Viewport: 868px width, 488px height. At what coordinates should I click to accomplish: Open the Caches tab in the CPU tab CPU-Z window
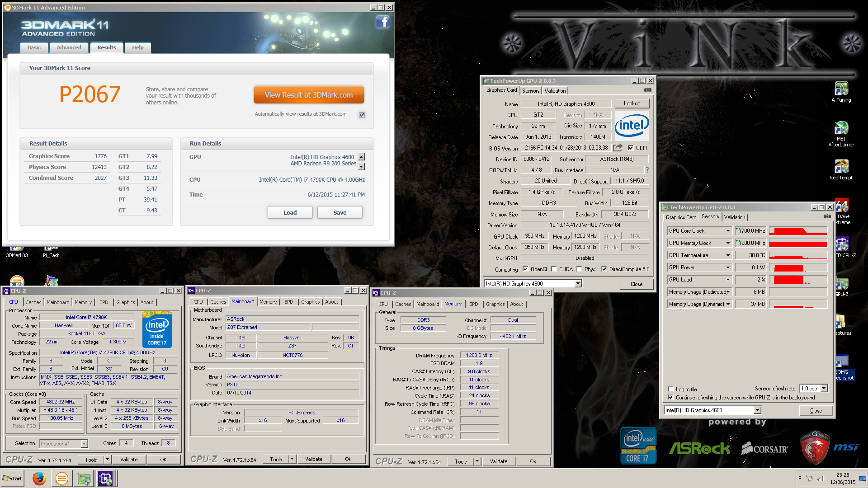point(33,302)
